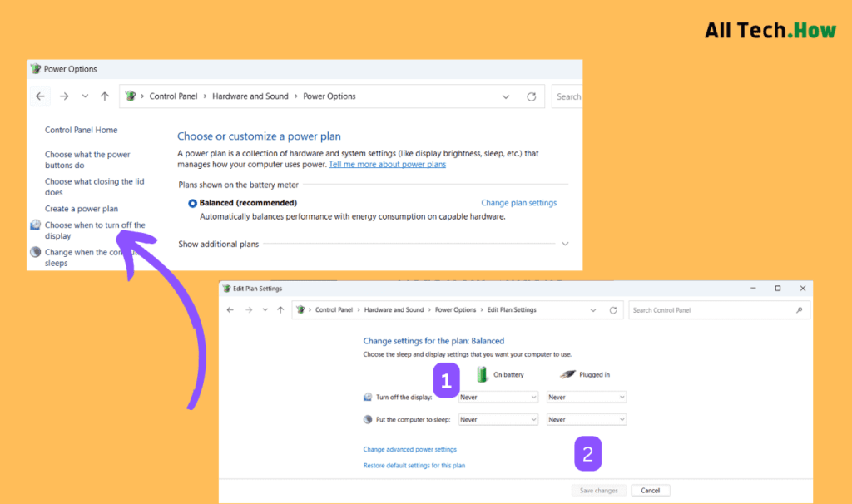
Task: Click the display icon beside turn off display link
Action: [35, 225]
